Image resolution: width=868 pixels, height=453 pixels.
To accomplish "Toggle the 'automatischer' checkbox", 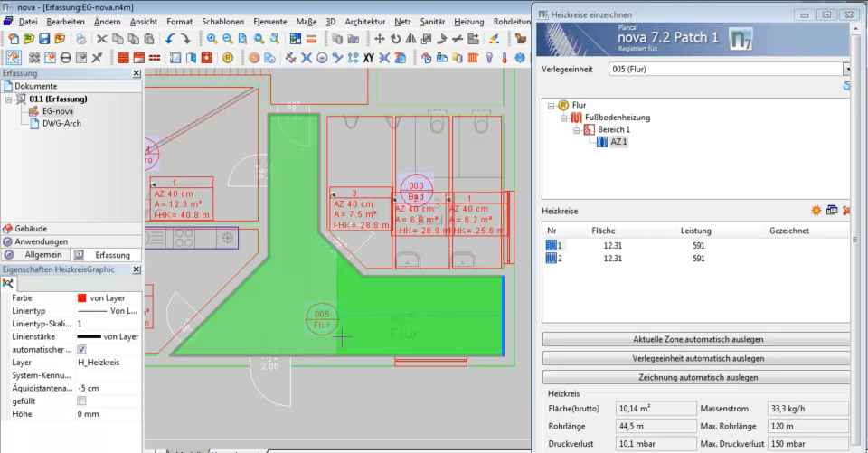I will [81, 349].
